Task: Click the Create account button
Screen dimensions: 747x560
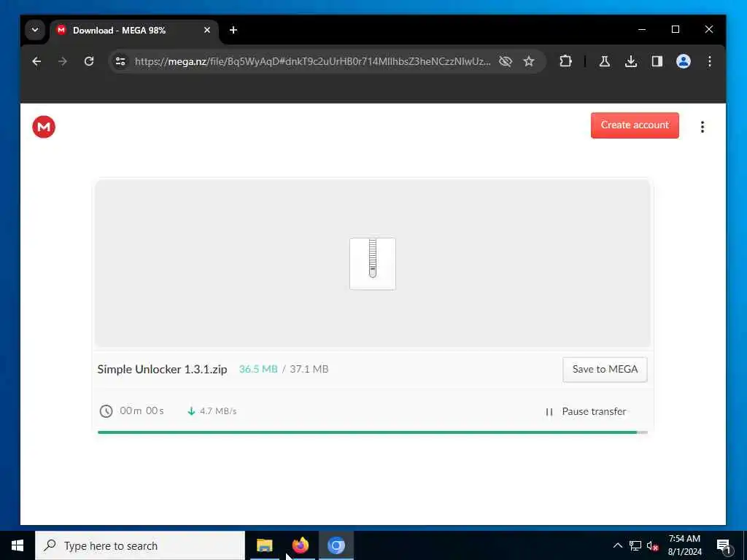Action: click(635, 125)
